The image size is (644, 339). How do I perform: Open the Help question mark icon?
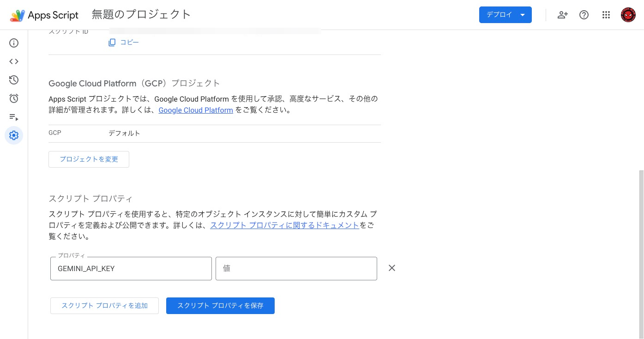[x=584, y=15]
